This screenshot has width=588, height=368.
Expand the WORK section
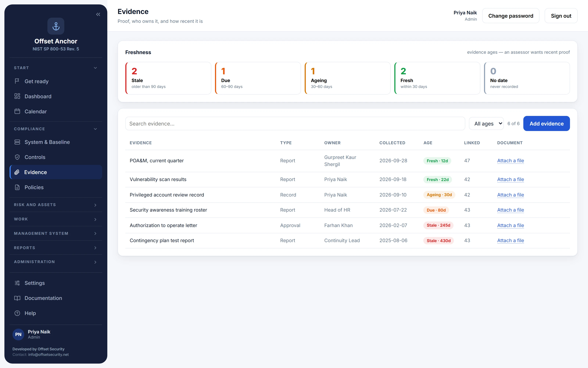(56, 219)
